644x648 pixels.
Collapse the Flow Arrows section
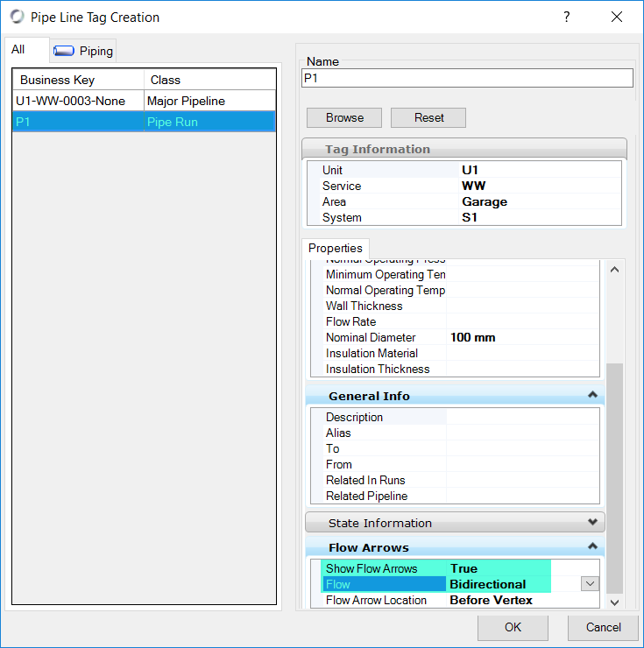pos(593,547)
